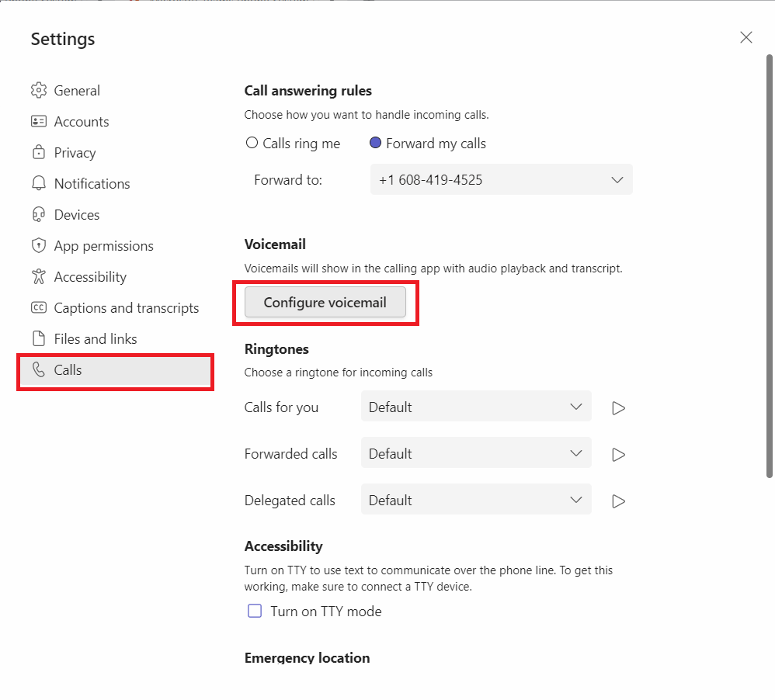Enable Turn on TTY mode checkbox
Image resolution: width=775 pixels, height=700 pixels.
tap(255, 611)
